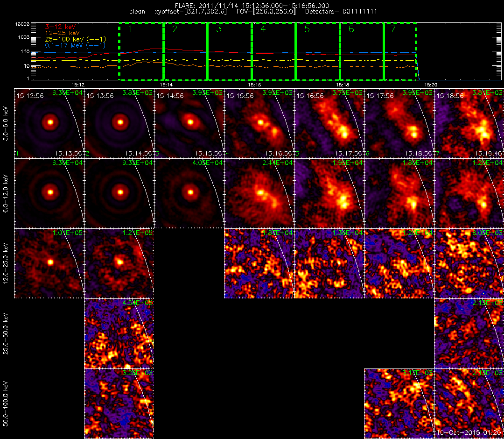Viewport: 504px width, 439px height.
Task: Select the 3.0-6.0 keV image starting 15:18:56
Action: (469, 123)
